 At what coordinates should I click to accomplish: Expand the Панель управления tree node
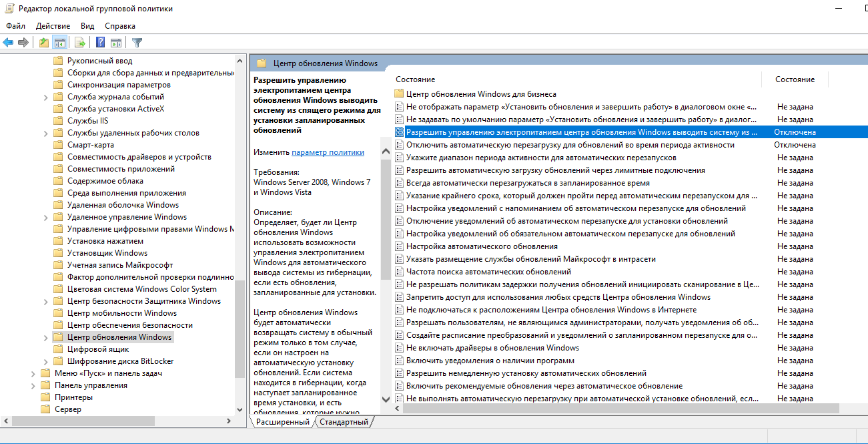click(33, 385)
